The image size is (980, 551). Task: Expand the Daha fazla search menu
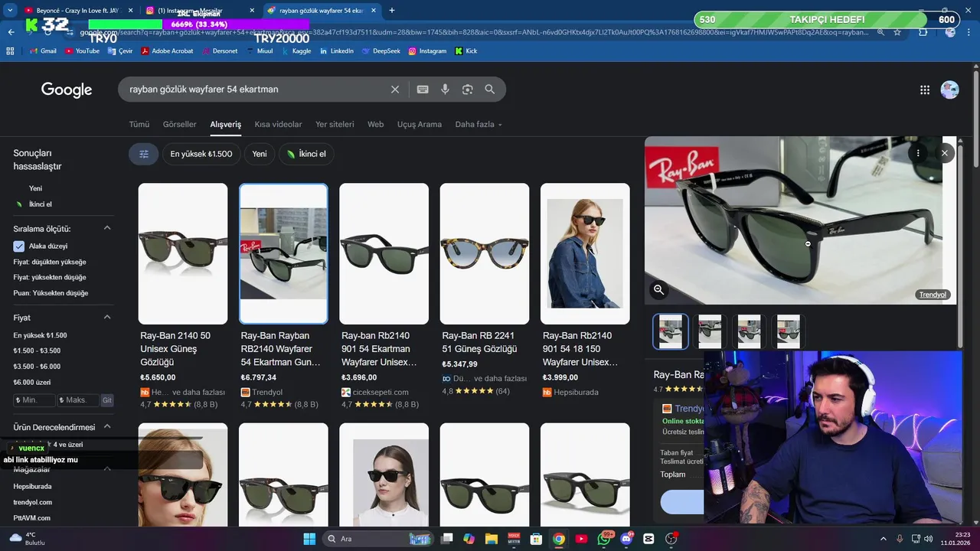[479, 124]
